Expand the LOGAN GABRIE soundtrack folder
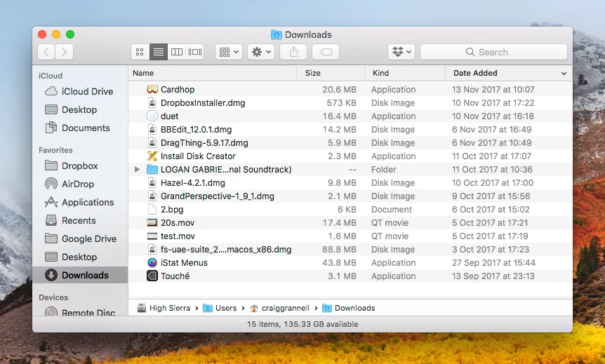The width and height of the screenshot is (605, 364). [x=137, y=169]
